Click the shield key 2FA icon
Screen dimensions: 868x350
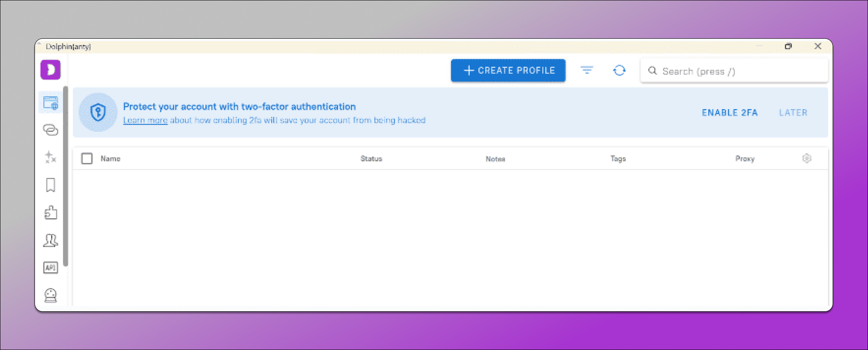pyautogui.click(x=98, y=112)
